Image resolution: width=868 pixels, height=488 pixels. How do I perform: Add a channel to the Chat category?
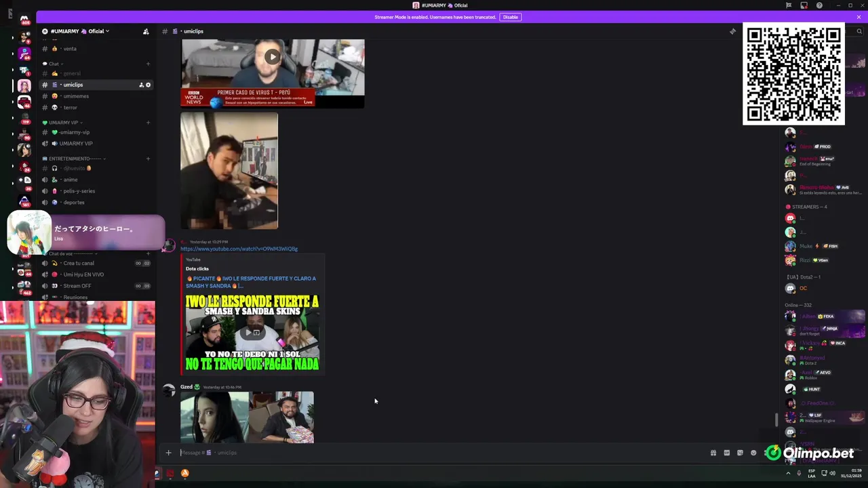tap(148, 64)
